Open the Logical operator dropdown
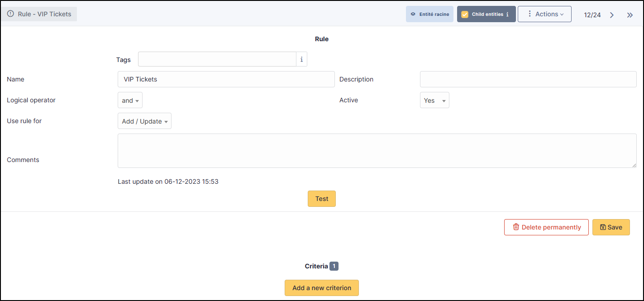This screenshot has height=301, width=644. coord(130,100)
